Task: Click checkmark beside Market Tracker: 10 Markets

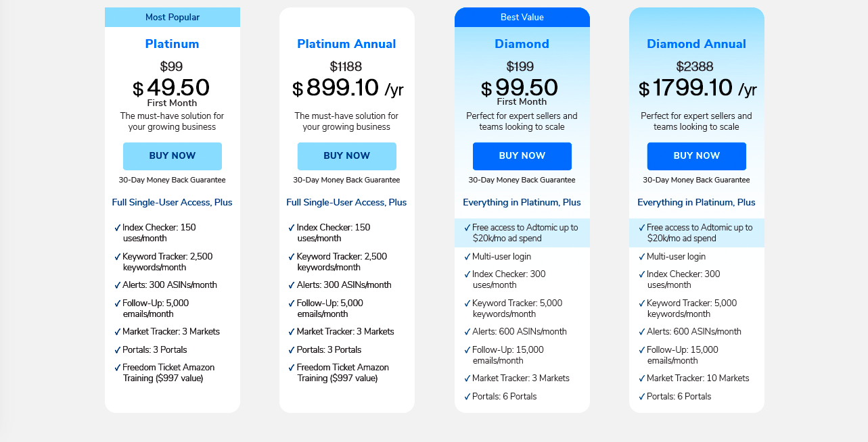Action: 642,379
